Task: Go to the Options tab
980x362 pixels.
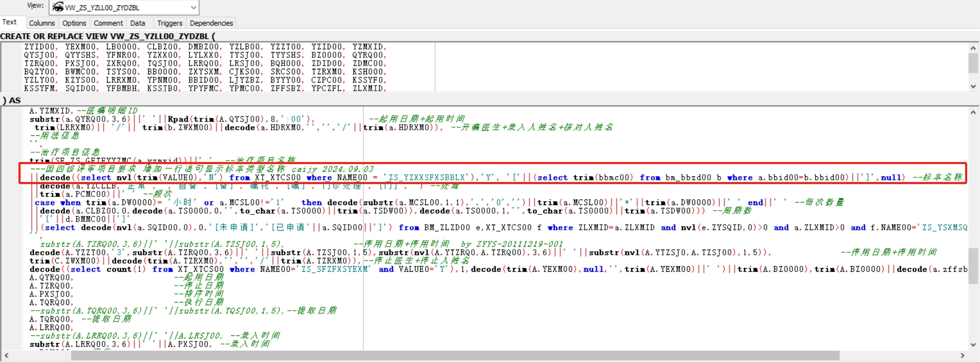Action: (x=74, y=23)
